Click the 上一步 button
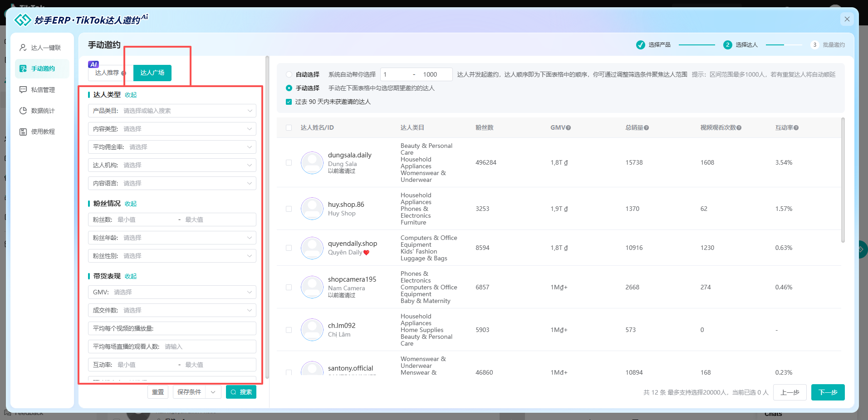 click(x=790, y=392)
